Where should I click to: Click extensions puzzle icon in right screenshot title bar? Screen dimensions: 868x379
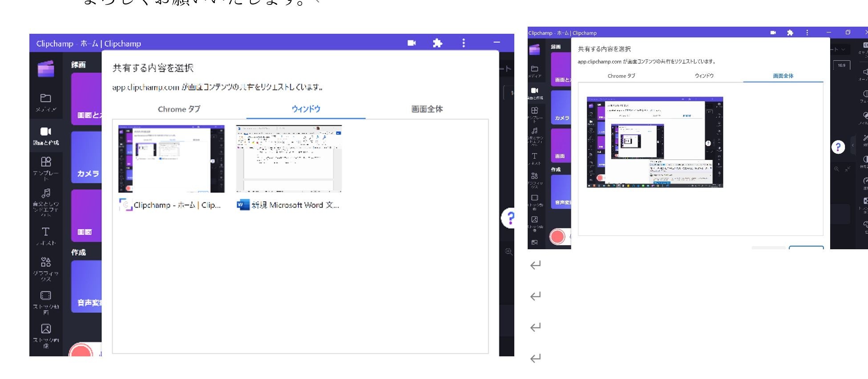790,33
